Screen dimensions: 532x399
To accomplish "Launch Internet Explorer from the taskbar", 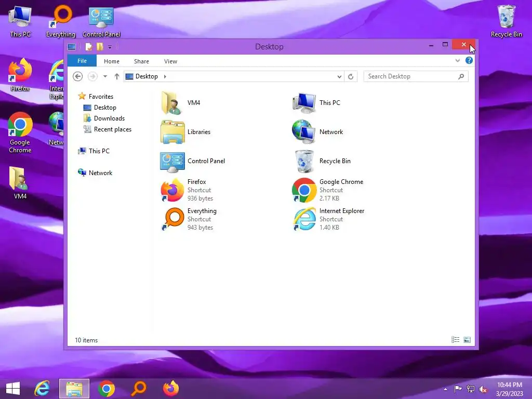I will [42, 389].
